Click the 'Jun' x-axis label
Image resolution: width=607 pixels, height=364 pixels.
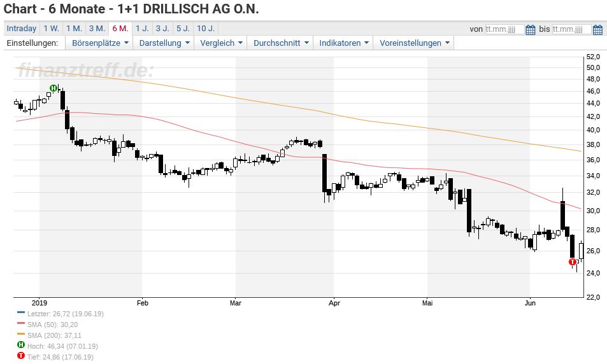530,303
